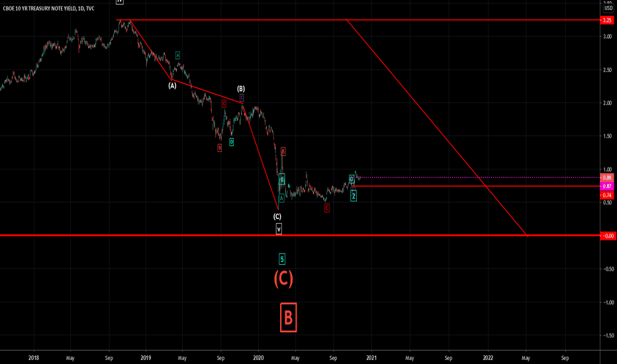The height and width of the screenshot is (364, 617).
Task: Click the 3.00 price axis value
Action: [608, 36]
